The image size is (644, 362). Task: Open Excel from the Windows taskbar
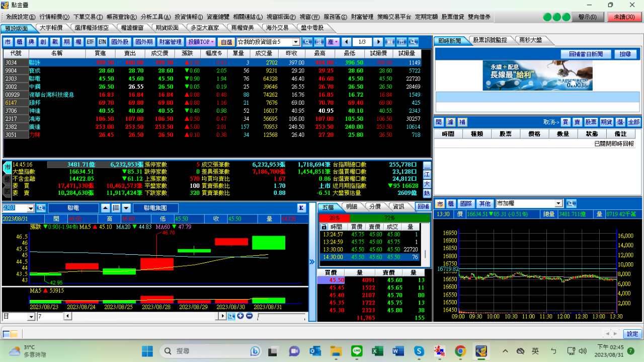pos(377,351)
